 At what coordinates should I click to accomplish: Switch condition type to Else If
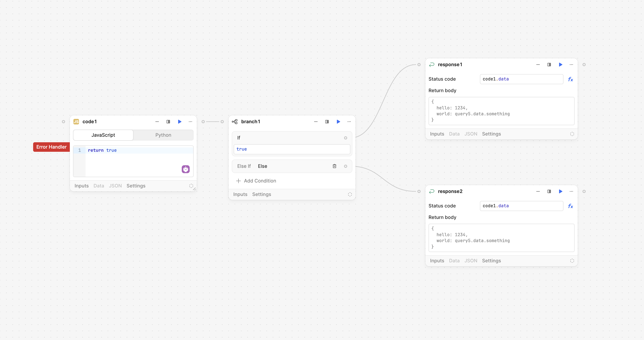(244, 166)
